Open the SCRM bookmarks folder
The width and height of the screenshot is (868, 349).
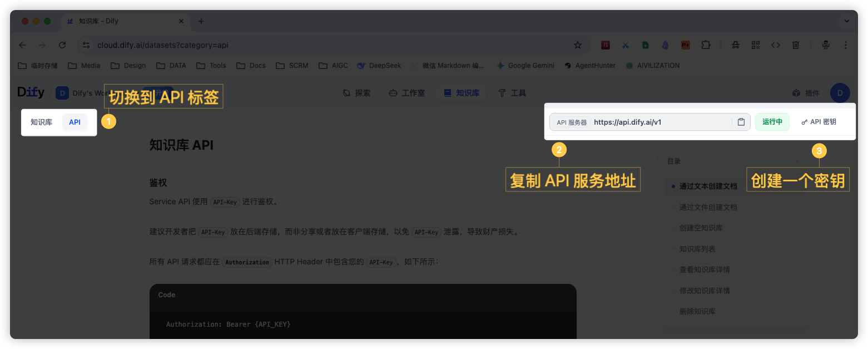point(292,66)
